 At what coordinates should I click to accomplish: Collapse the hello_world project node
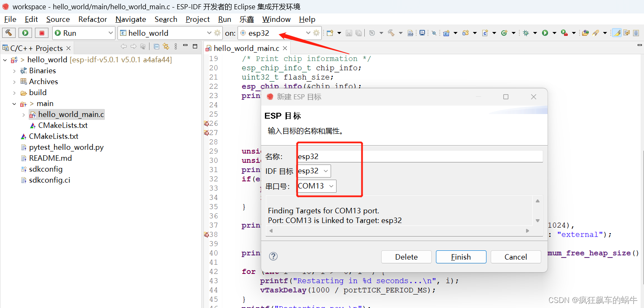pos(5,60)
